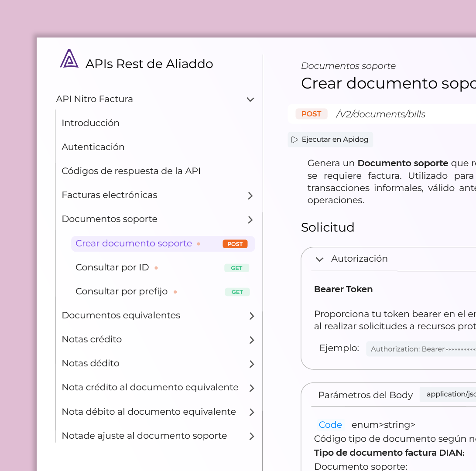Viewport: 476px width, 471px height.
Task: Expand the Nota crédito al documento equivalente chevron
Action: click(x=252, y=388)
